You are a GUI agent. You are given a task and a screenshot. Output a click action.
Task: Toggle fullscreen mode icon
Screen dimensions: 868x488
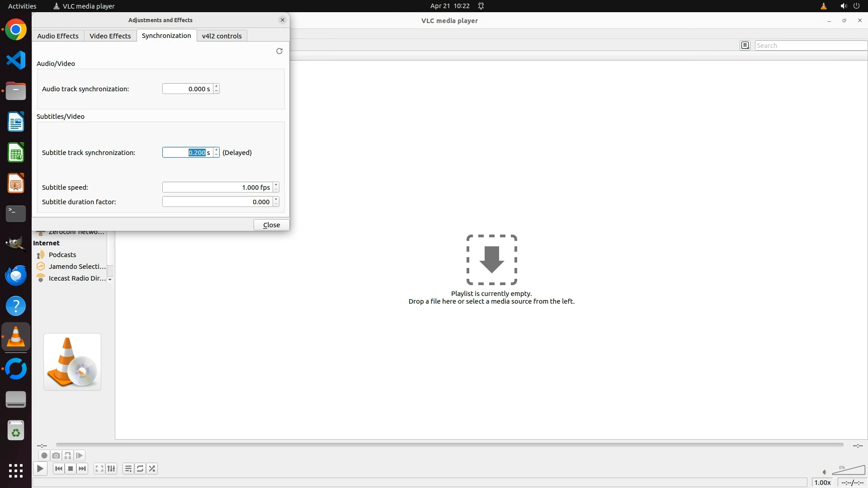point(99,469)
